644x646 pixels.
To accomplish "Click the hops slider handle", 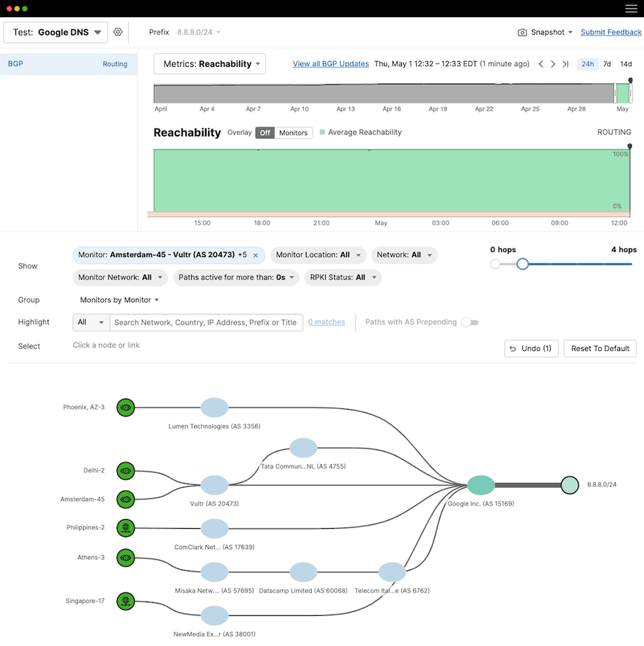I will point(522,264).
